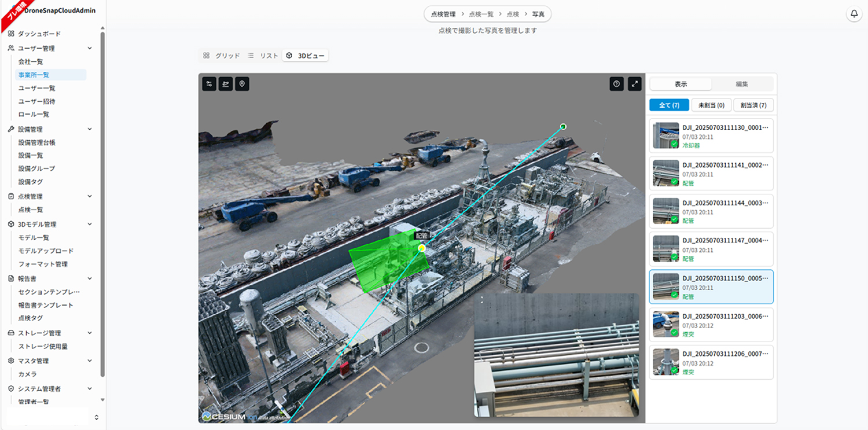Expand 3D viewer to fullscreen
The height and width of the screenshot is (430, 868).
(x=635, y=84)
